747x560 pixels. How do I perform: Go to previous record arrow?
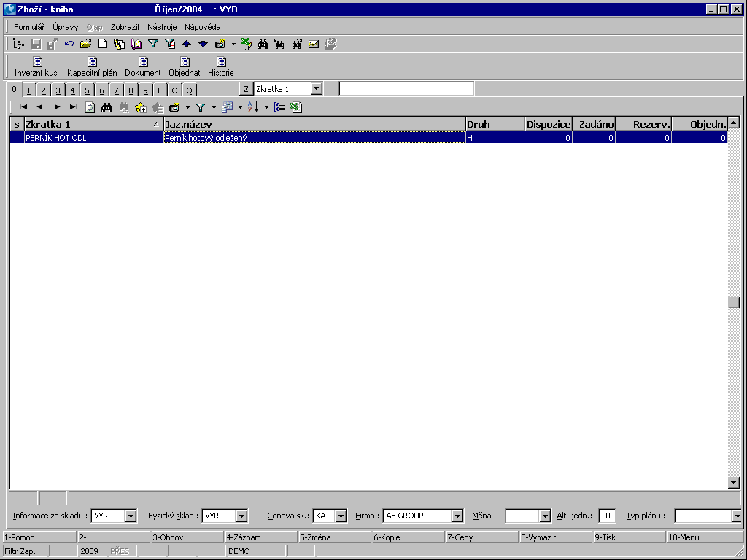(x=40, y=107)
